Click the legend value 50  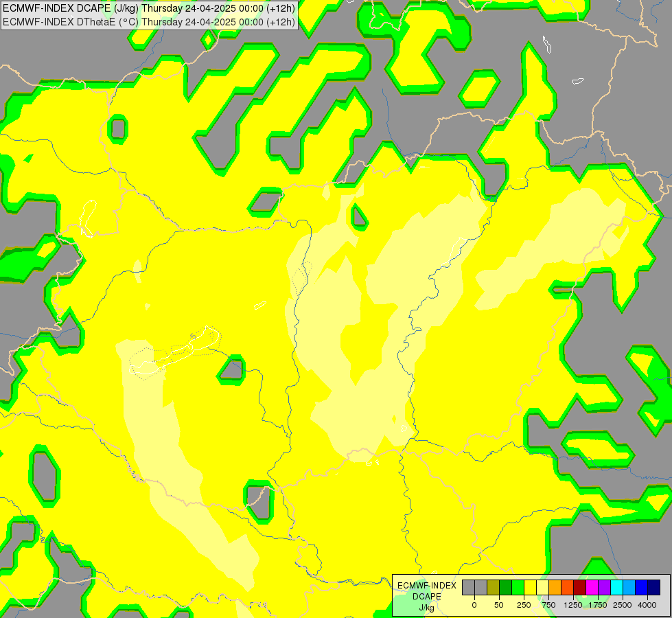pos(499,605)
